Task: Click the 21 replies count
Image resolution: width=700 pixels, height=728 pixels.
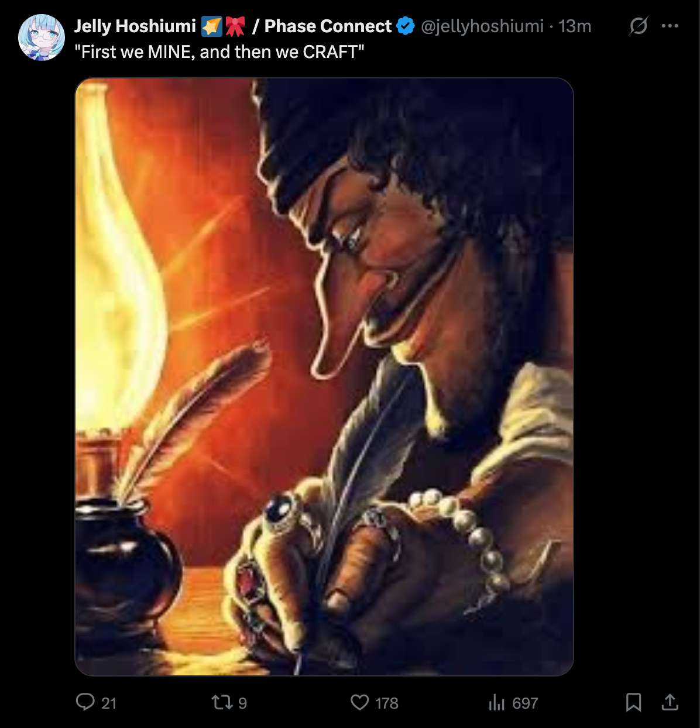Action: 109,703
